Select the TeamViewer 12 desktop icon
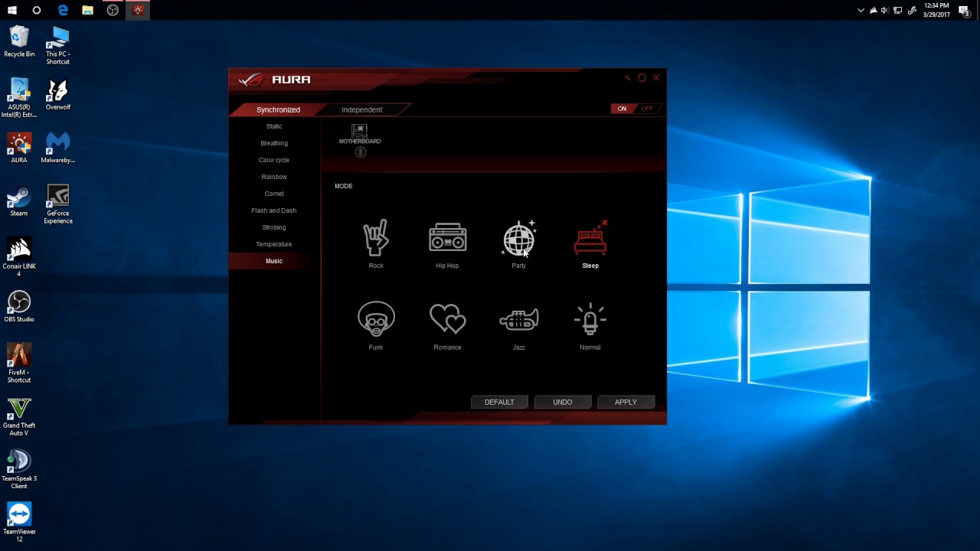The image size is (980, 551). 19,522
